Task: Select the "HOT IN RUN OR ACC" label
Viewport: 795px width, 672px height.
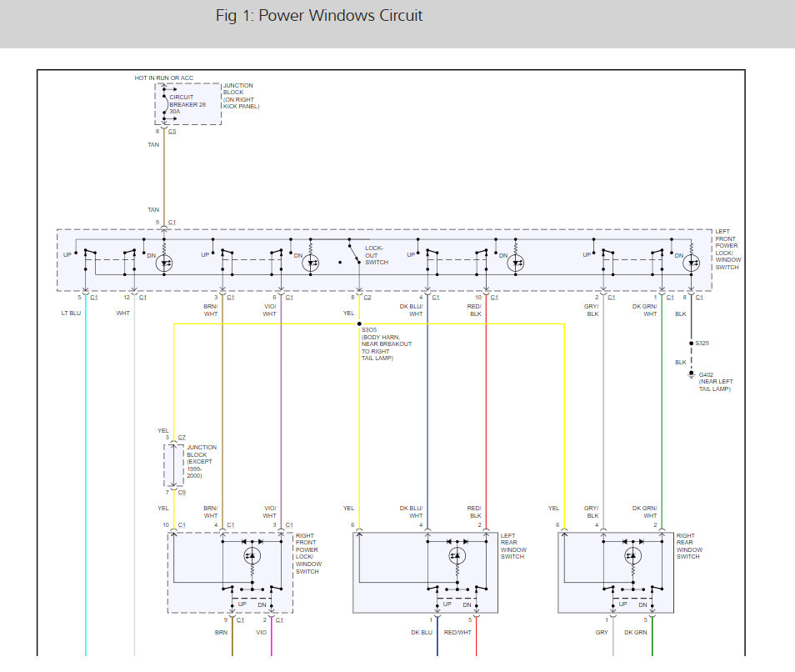Action: click(164, 78)
